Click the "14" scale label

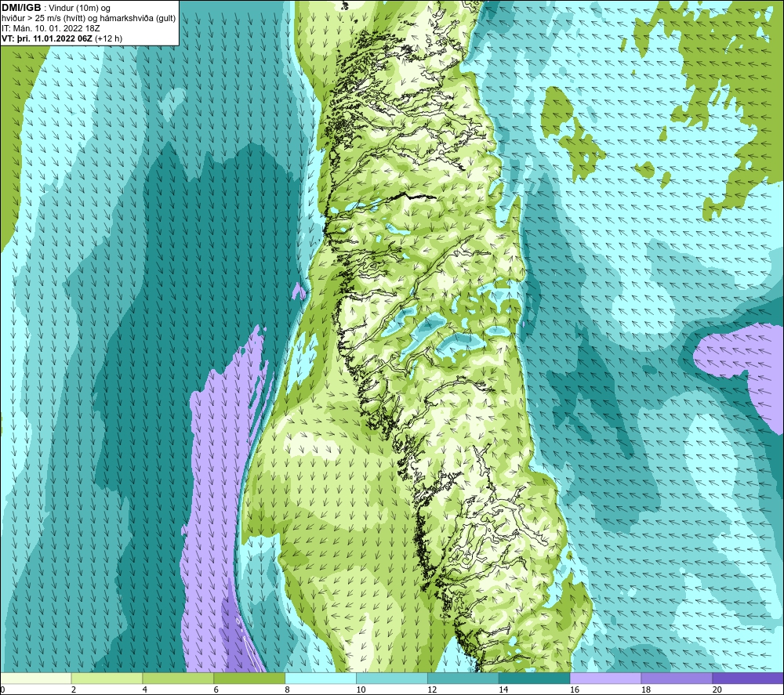coord(503,690)
